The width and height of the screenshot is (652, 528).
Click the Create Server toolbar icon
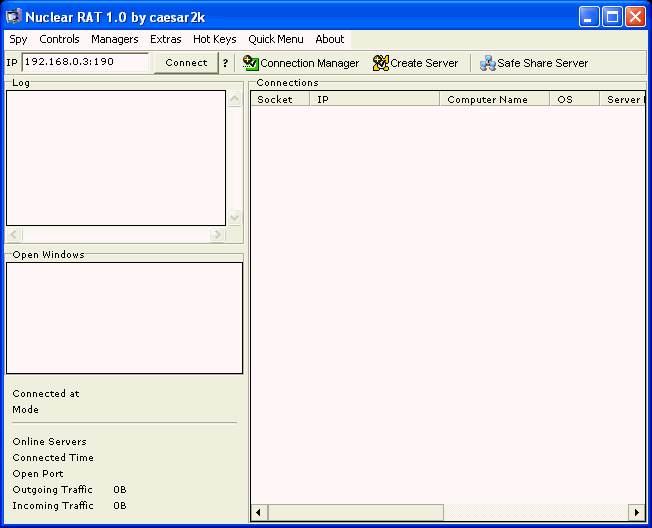[380, 63]
